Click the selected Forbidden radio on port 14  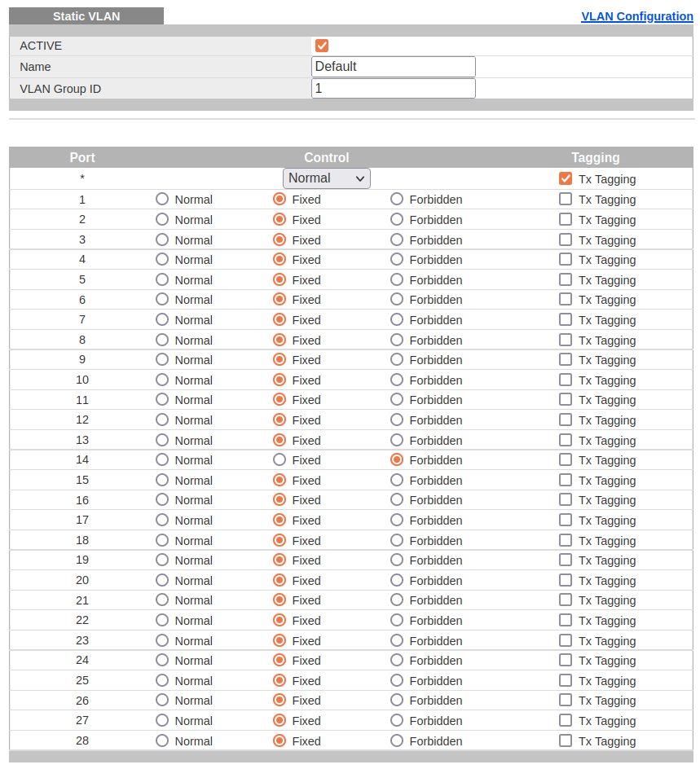coord(396,459)
